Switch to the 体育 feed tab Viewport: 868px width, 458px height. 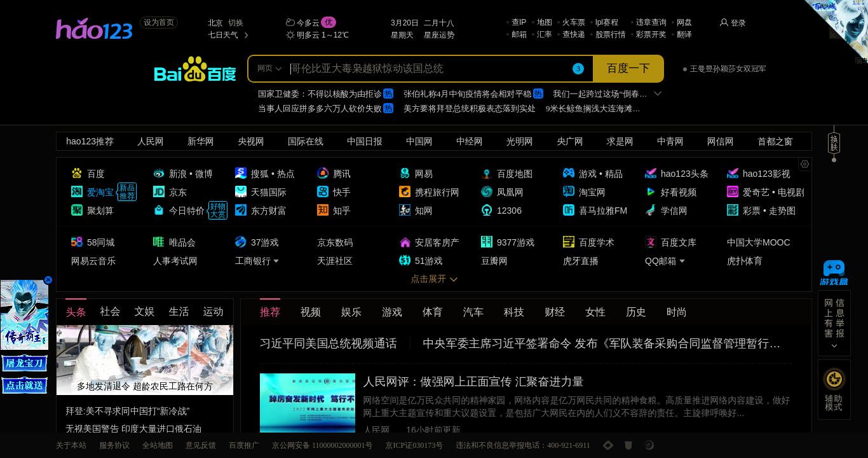point(432,312)
